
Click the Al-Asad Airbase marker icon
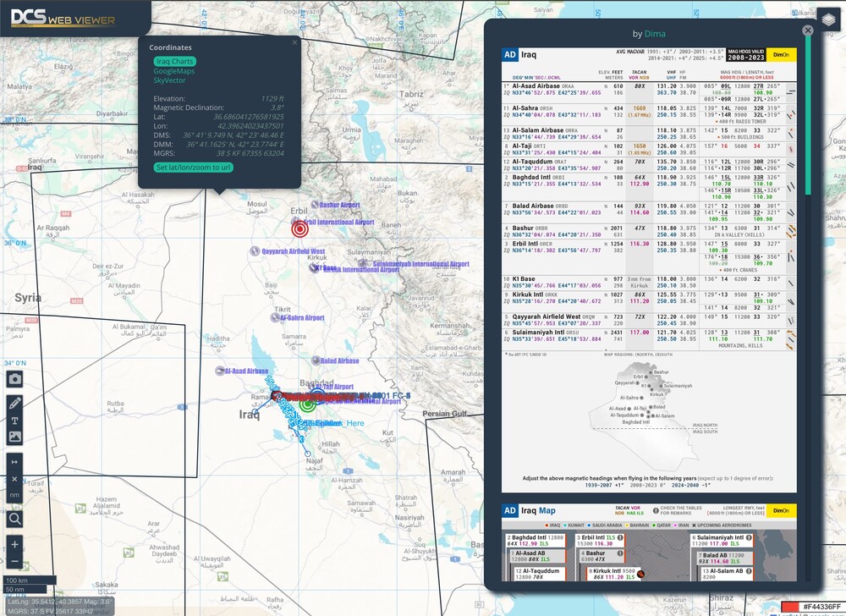(220, 371)
